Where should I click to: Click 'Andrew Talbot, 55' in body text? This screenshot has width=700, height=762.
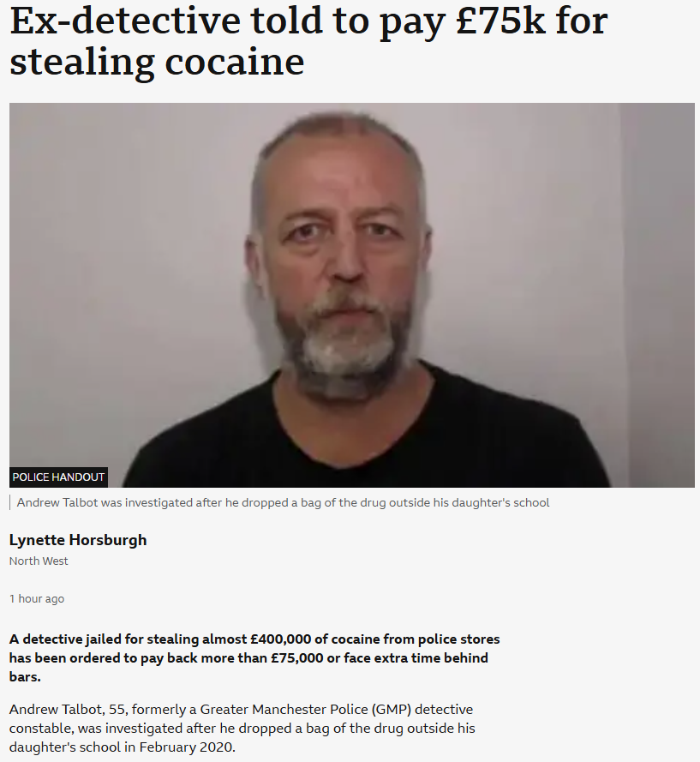(x=69, y=710)
